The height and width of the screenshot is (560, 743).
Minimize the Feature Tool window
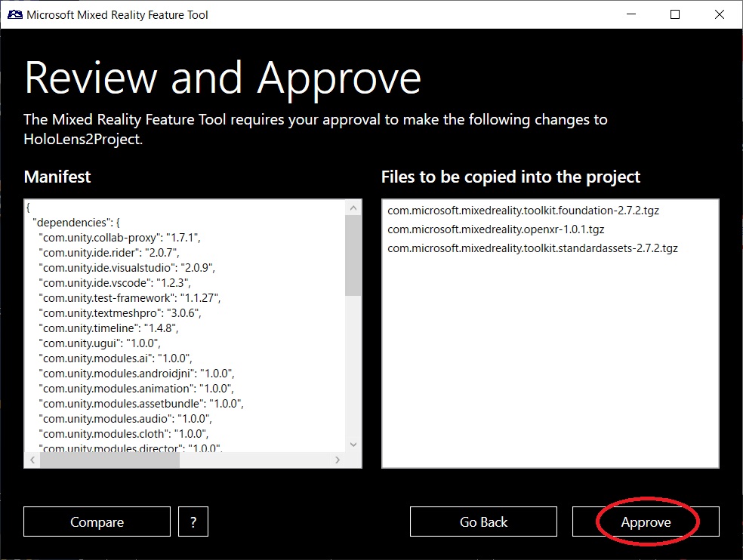click(x=631, y=14)
